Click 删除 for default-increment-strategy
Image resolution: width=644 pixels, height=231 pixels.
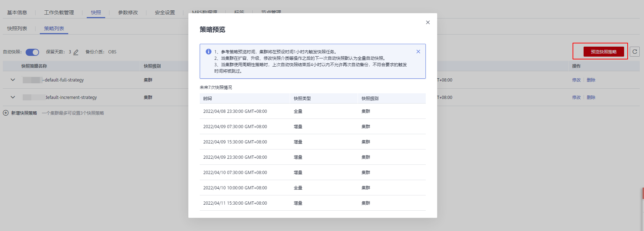coord(591,98)
